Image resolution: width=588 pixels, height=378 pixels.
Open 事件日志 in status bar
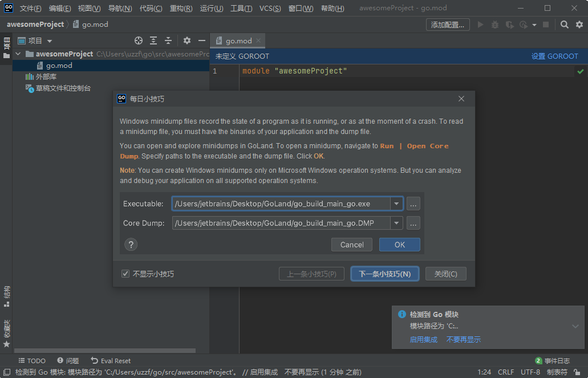click(x=553, y=361)
